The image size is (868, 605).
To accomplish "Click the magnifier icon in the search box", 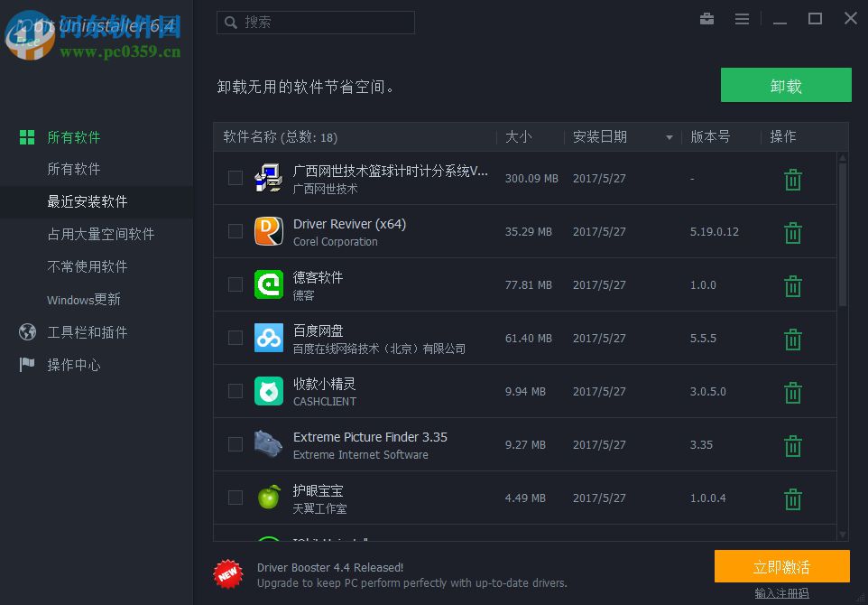I will (x=230, y=22).
